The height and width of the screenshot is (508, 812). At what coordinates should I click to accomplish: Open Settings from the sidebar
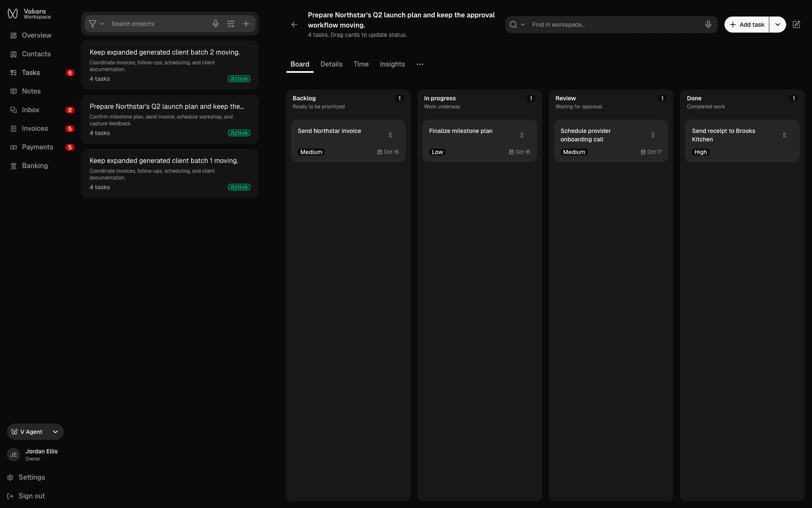point(26,478)
